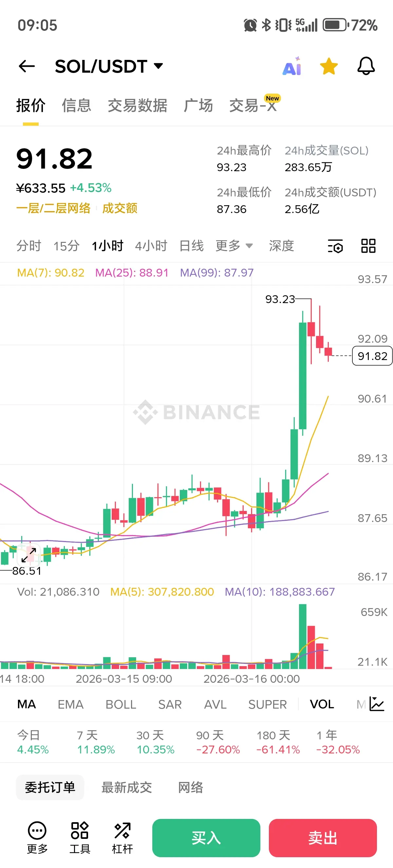Tap the 今日 4.45% performance value
The width and height of the screenshot is (393, 868).
coord(33,750)
